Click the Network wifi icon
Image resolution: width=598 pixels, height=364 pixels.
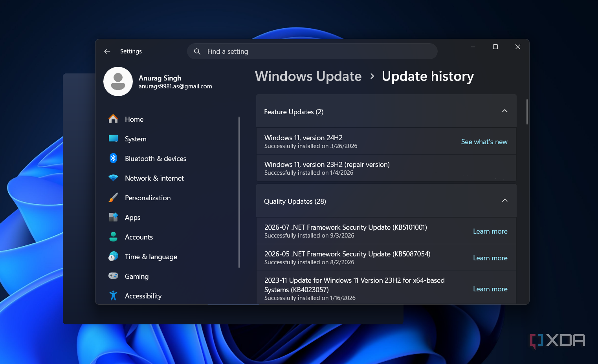113,178
